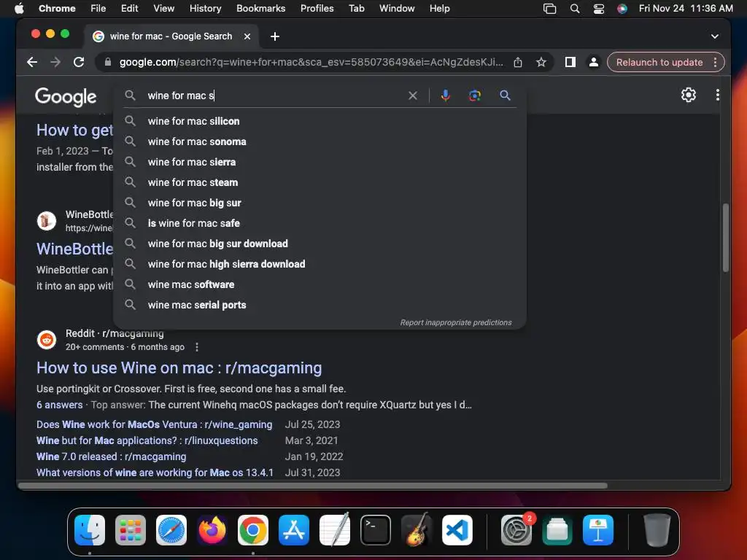Pick suggestion 'wine mac software'
747x560 pixels.
320,284
